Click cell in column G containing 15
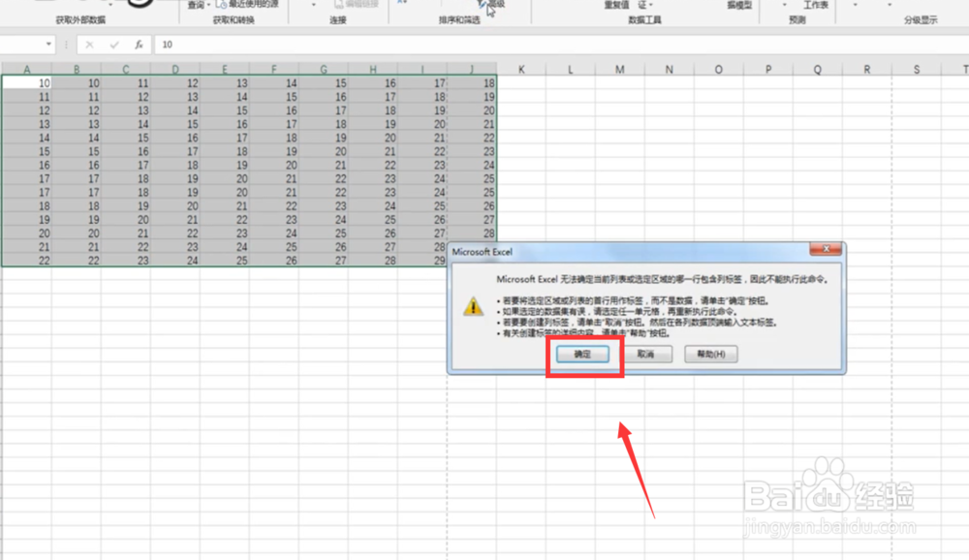969x560 pixels. [x=324, y=82]
